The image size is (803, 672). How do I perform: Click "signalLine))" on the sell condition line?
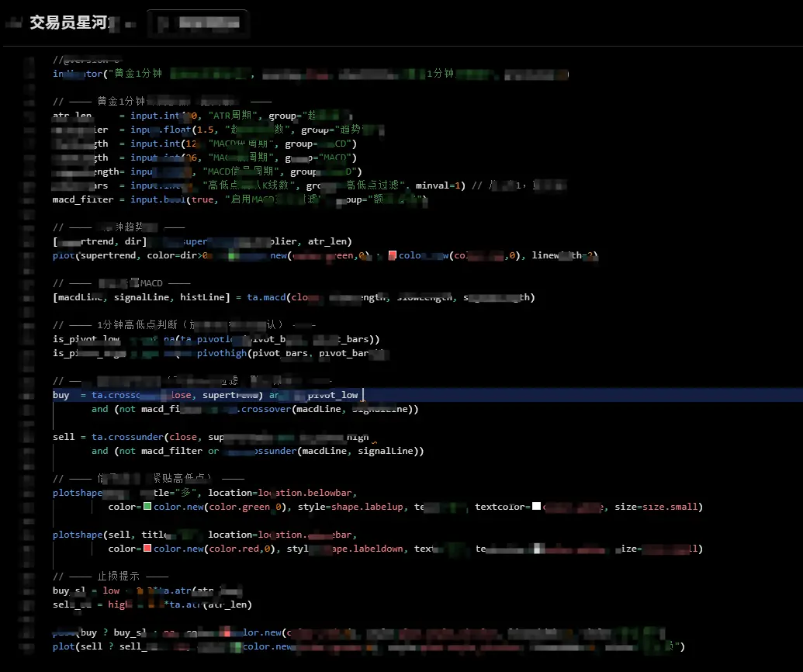click(x=391, y=452)
